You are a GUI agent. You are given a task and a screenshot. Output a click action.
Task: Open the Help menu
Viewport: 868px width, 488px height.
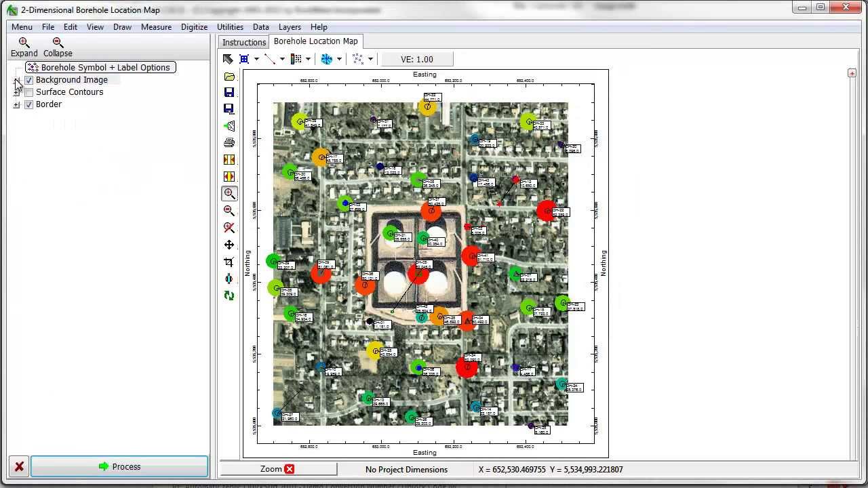coord(319,27)
